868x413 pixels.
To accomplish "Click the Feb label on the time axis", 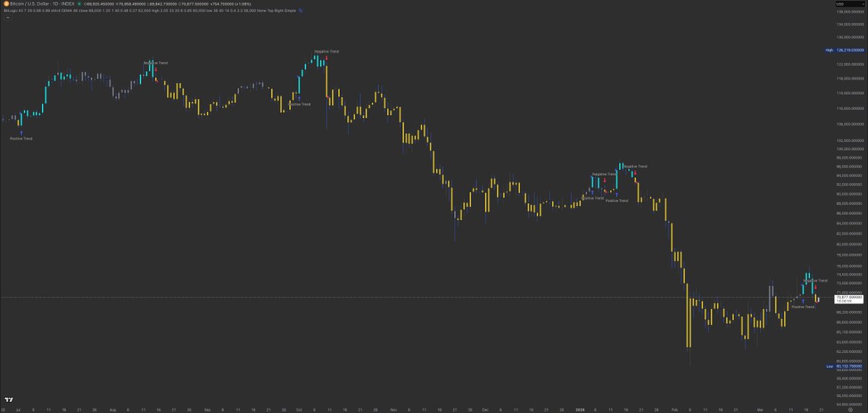I will (x=674, y=409).
